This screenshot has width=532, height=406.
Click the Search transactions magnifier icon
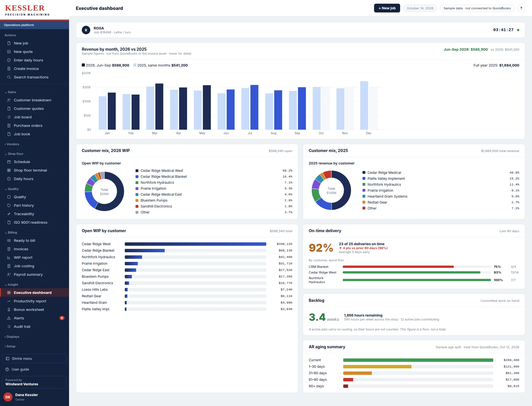(9, 77)
